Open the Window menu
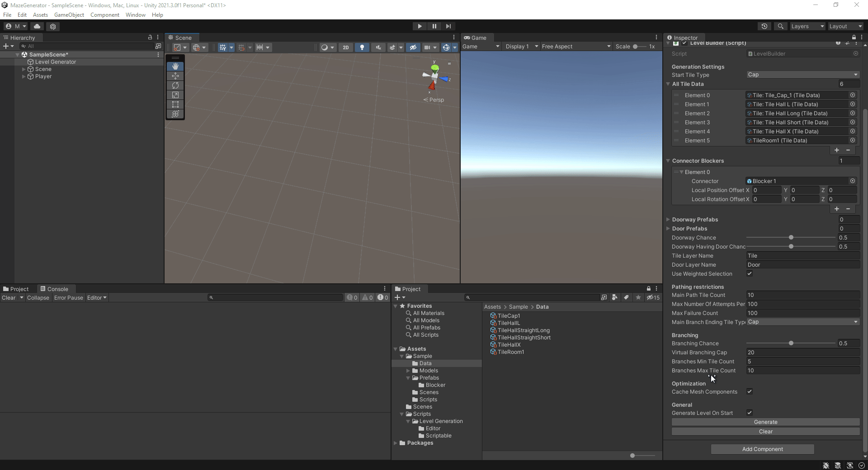Viewport: 868px width, 470px height. point(136,15)
